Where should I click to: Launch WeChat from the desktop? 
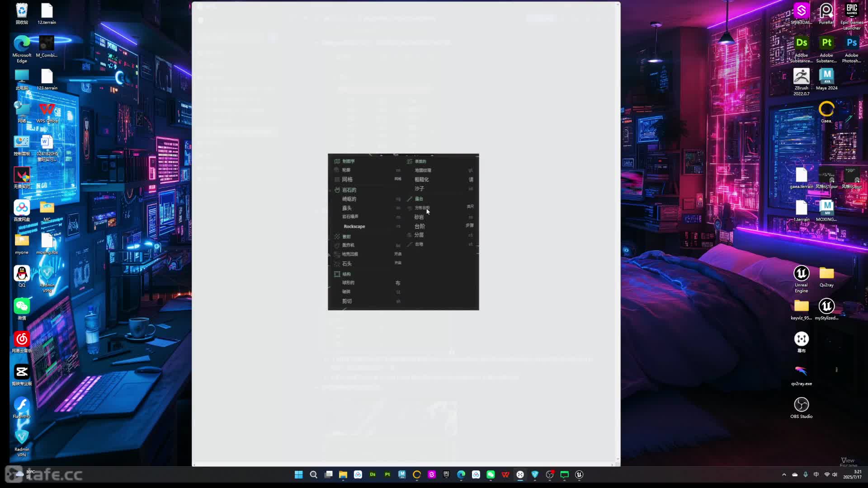coord(22,309)
